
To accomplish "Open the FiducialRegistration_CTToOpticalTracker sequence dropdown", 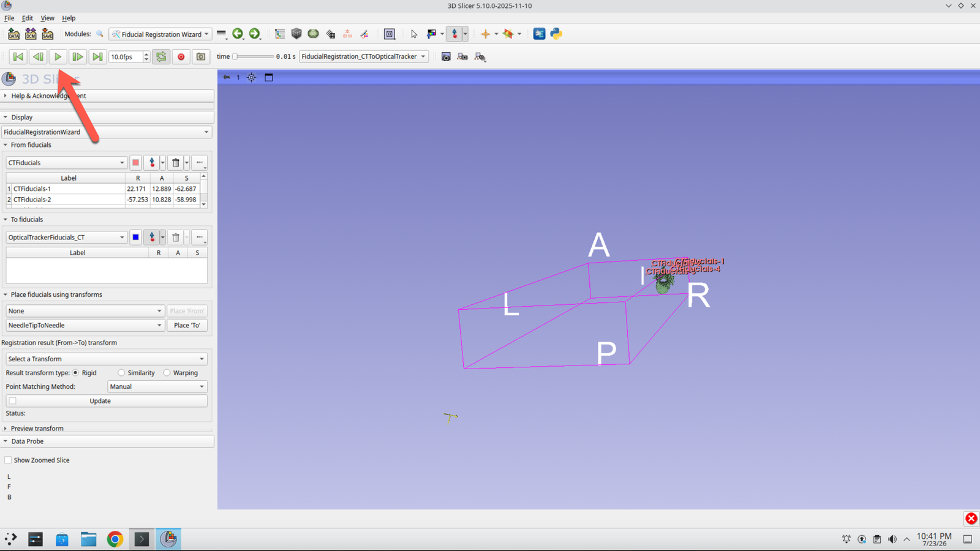I will point(364,57).
